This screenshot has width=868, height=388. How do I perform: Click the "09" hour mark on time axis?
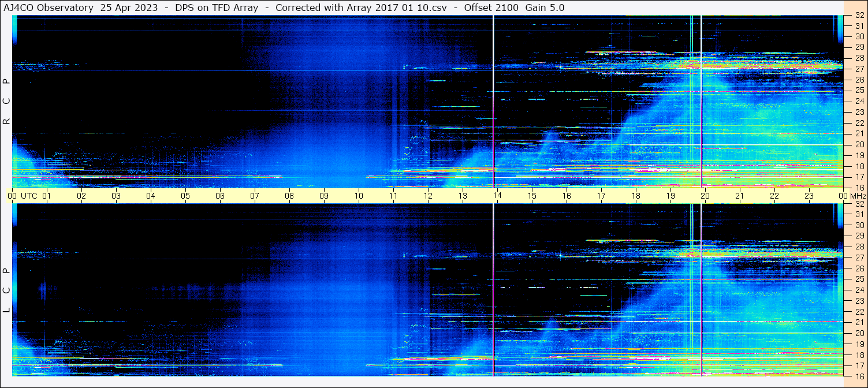324,196
